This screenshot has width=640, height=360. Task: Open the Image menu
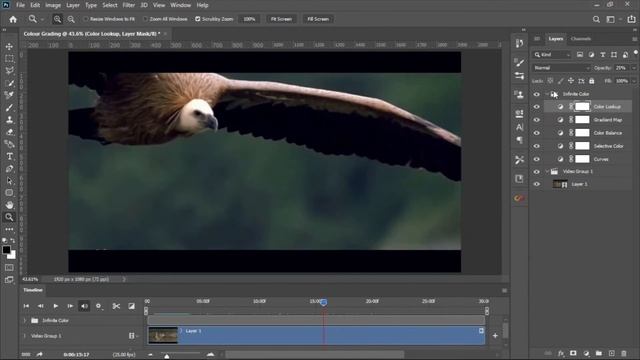click(53, 5)
